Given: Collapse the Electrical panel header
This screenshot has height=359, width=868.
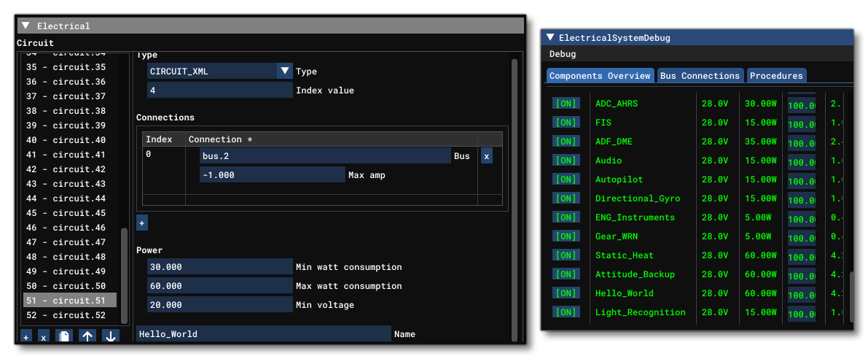Looking at the screenshot, I should tap(26, 26).
